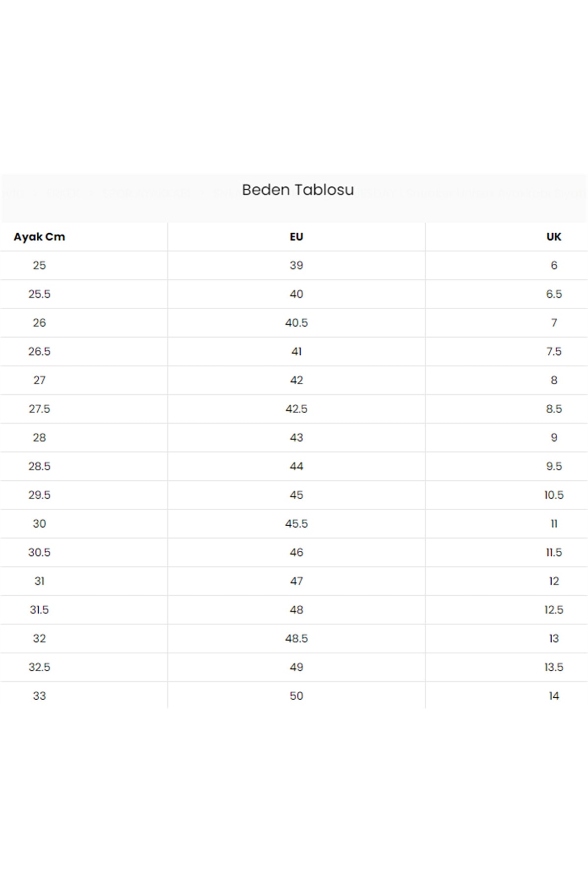Click UK size 12 cell

click(x=554, y=581)
